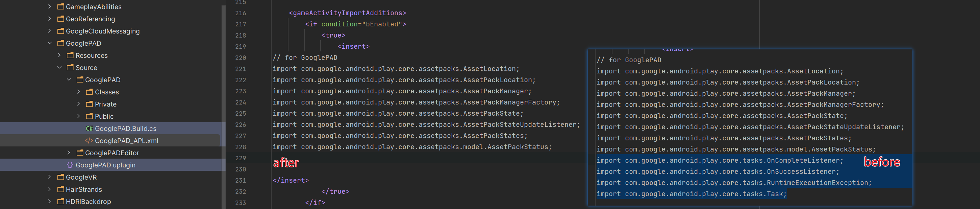This screenshot has height=209, width=980.
Task: Click the model.AssetPackStatus import on line 228
Action: click(412, 147)
